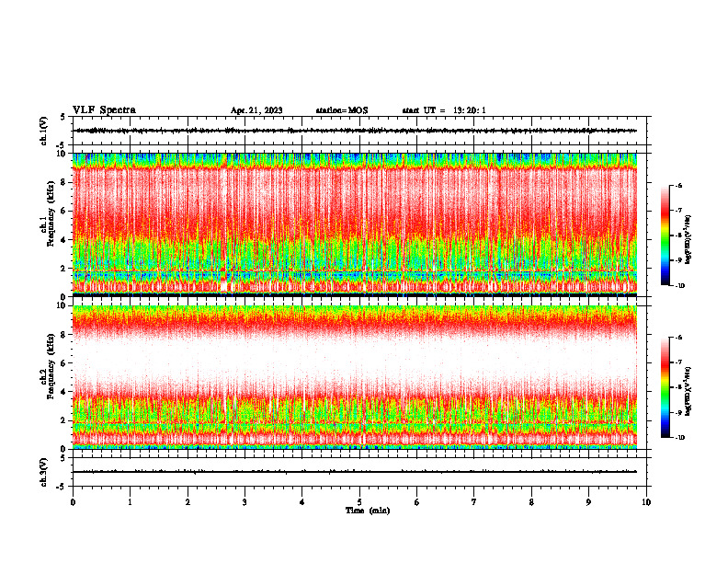Click the ch.1 voltage waveform trace
Image resolution: width=728 pixels, height=563 pixels.
pos(355,131)
